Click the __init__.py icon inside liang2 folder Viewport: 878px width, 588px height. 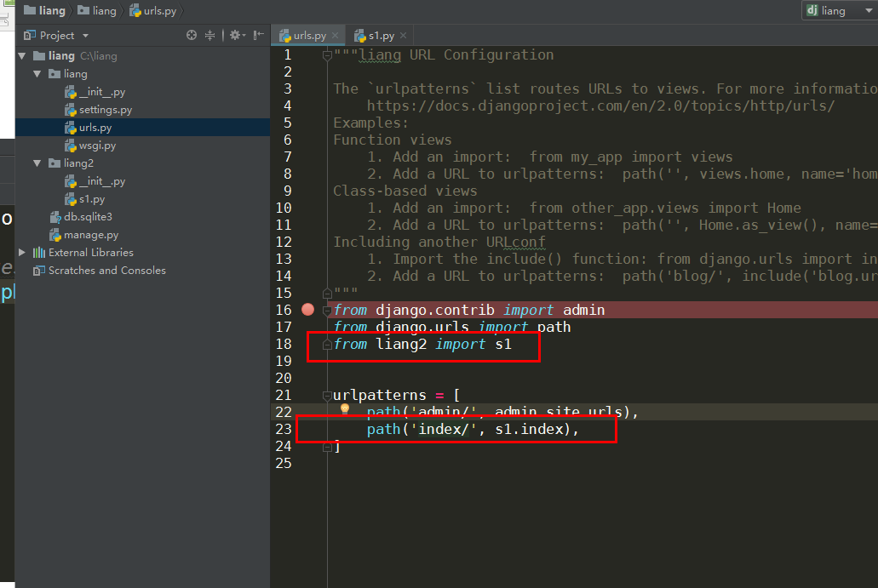pyautogui.click(x=71, y=181)
